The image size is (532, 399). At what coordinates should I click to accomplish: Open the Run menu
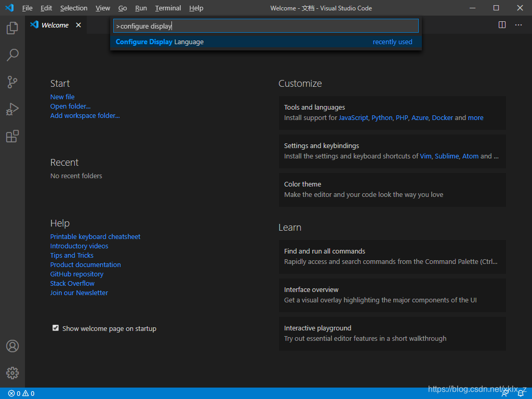point(141,8)
